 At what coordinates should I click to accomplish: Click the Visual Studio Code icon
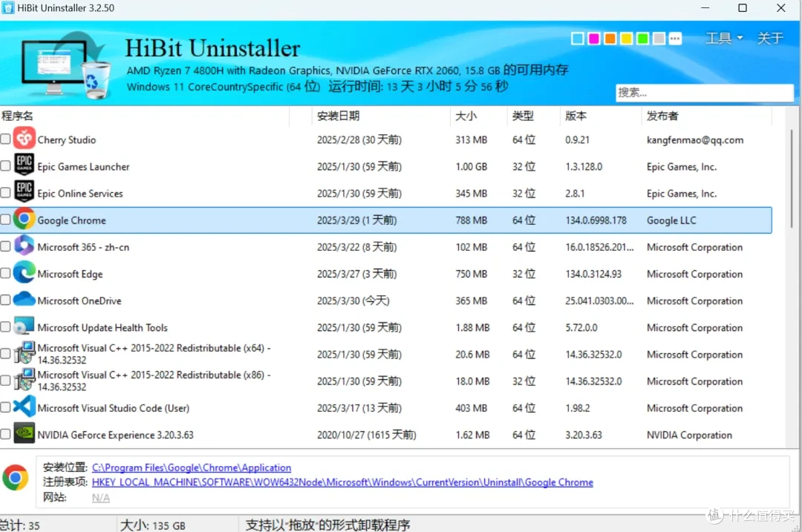[24, 407]
